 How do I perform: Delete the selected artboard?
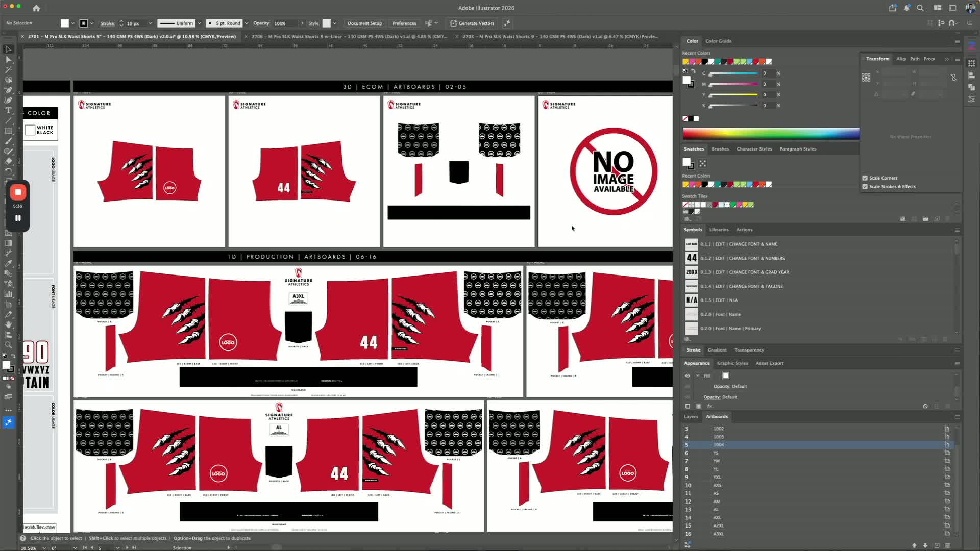click(948, 545)
